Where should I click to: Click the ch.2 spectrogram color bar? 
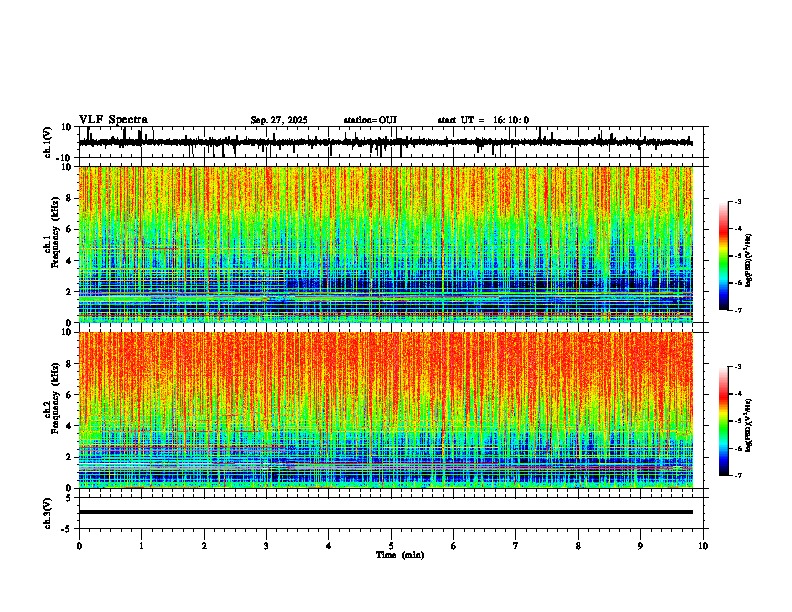(724, 421)
